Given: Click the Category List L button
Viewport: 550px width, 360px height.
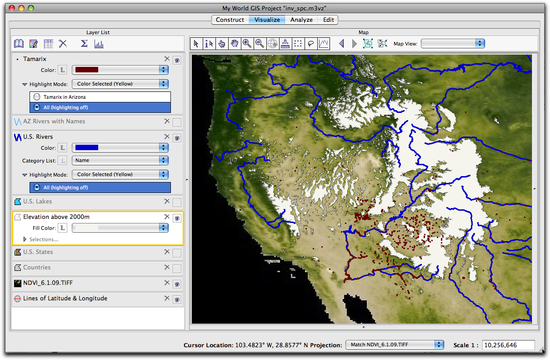Looking at the screenshot, I should 62,160.
